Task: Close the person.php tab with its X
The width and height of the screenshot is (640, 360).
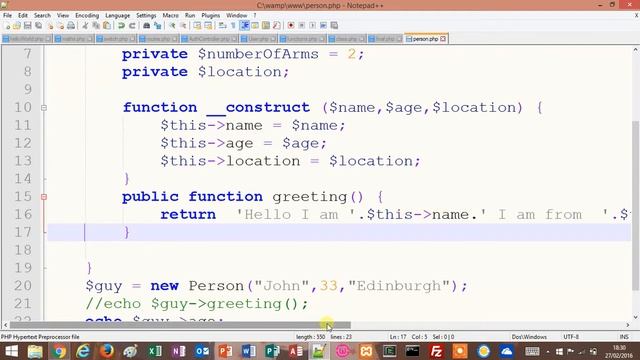Action: tap(443, 39)
